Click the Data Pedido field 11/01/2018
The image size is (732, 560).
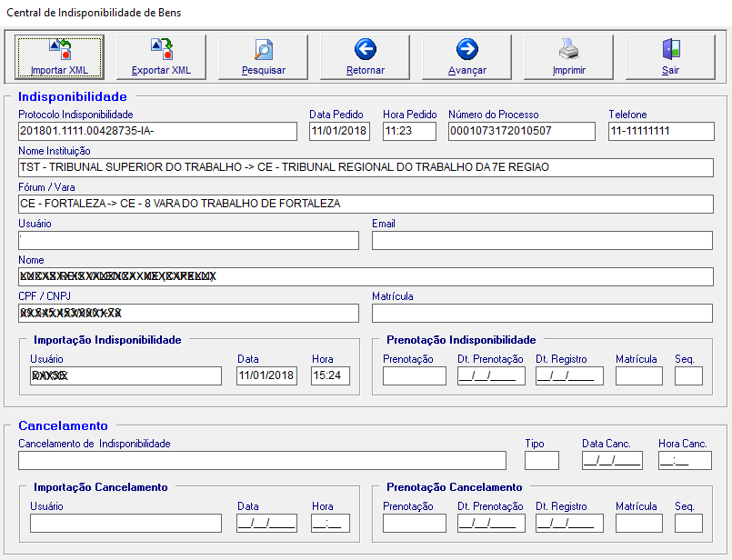pyautogui.click(x=339, y=131)
